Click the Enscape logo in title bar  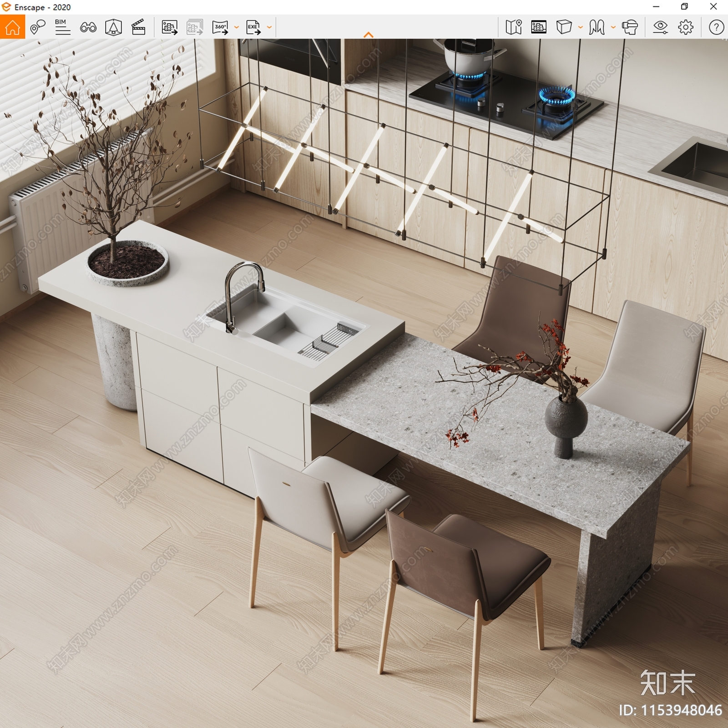click(6, 7)
